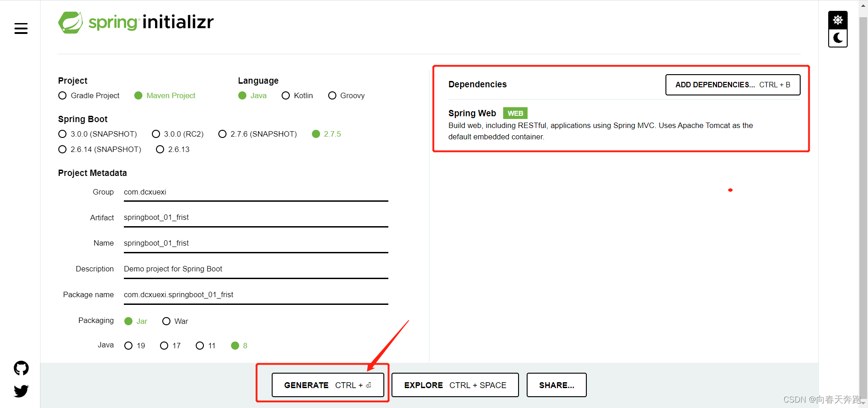This screenshot has width=868, height=408.
Task: Select Spring Boot 3.0.0 (RC2)
Action: [178, 134]
